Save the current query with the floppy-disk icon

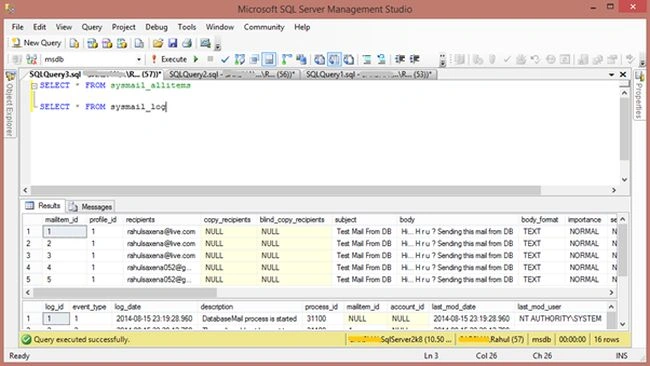(172, 43)
